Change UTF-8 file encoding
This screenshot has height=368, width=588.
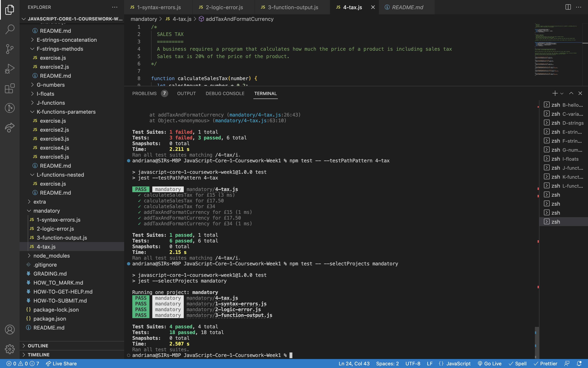click(413, 364)
